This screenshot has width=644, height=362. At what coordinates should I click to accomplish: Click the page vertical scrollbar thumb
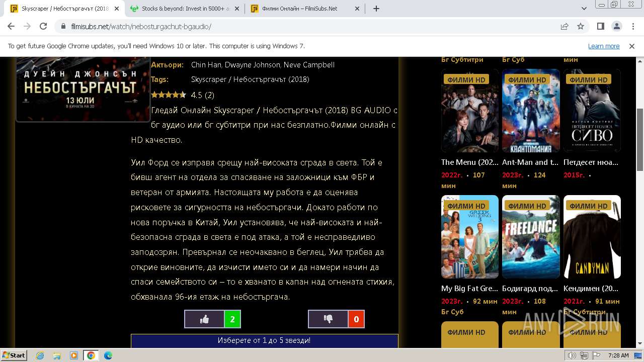point(640,139)
